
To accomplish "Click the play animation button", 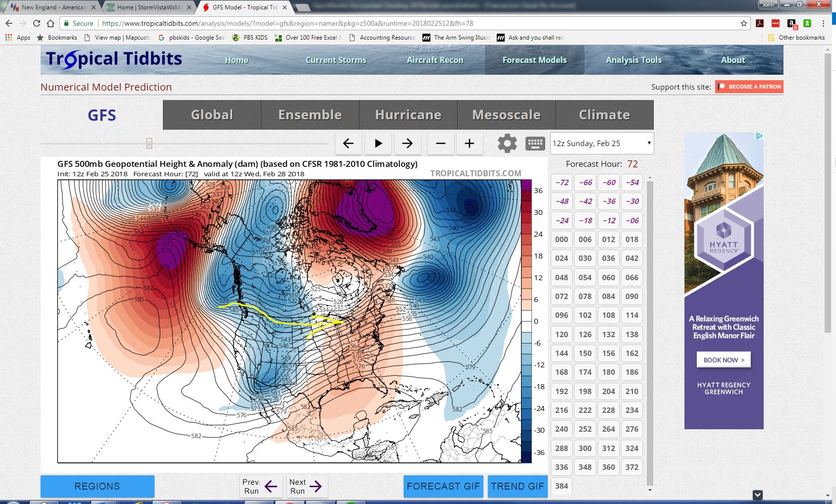I will (x=378, y=144).
